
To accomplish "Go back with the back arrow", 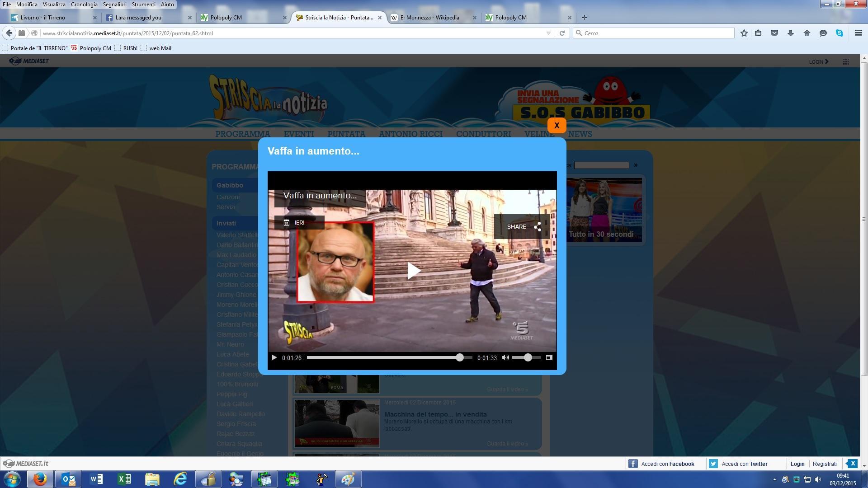I will (9, 33).
